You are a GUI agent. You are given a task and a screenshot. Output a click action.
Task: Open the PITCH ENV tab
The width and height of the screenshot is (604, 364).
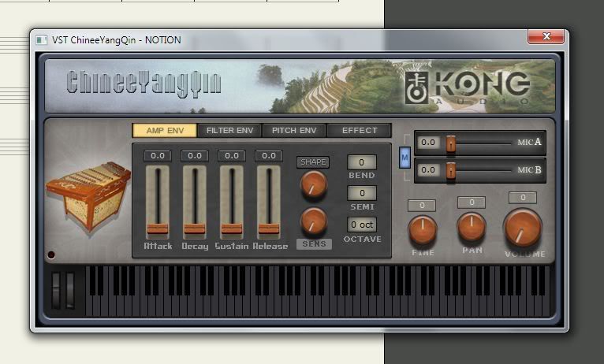click(x=294, y=131)
